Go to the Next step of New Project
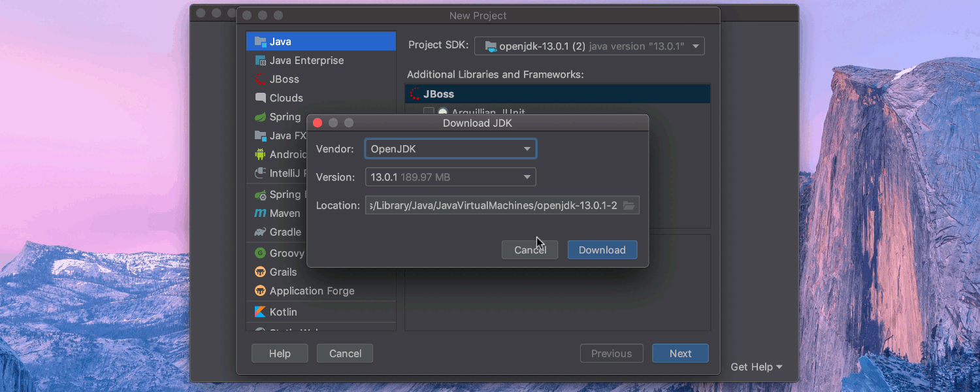Screen dimensions: 980x392 click(x=680, y=353)
